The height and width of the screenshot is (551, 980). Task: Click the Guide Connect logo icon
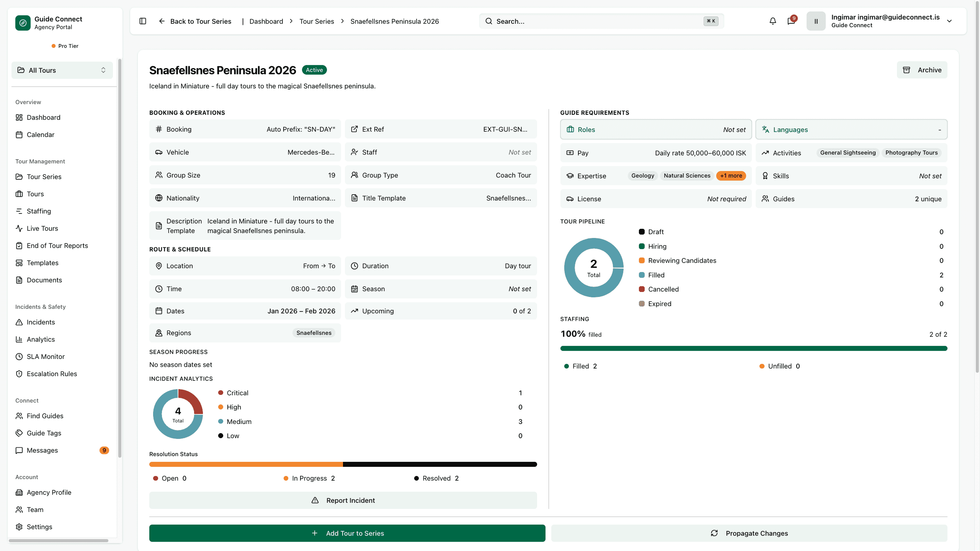point(23,23)
